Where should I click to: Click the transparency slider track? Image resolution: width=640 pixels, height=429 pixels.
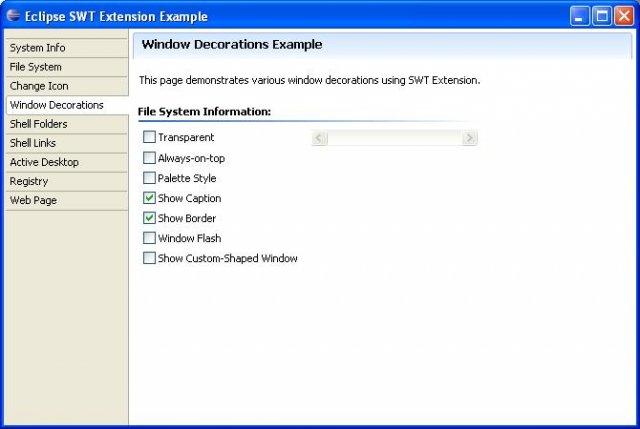pos(395,138)
